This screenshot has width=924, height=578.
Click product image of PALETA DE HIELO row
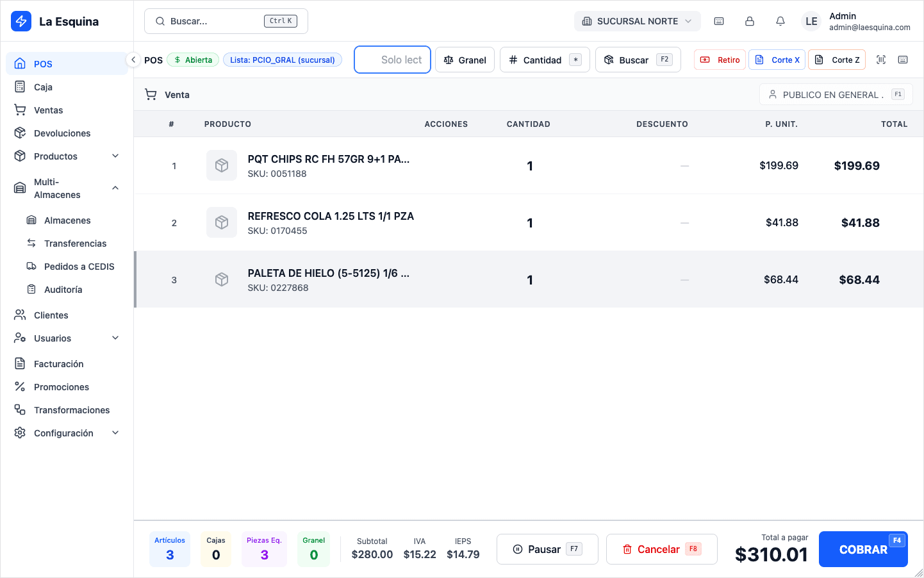point(222,279)
